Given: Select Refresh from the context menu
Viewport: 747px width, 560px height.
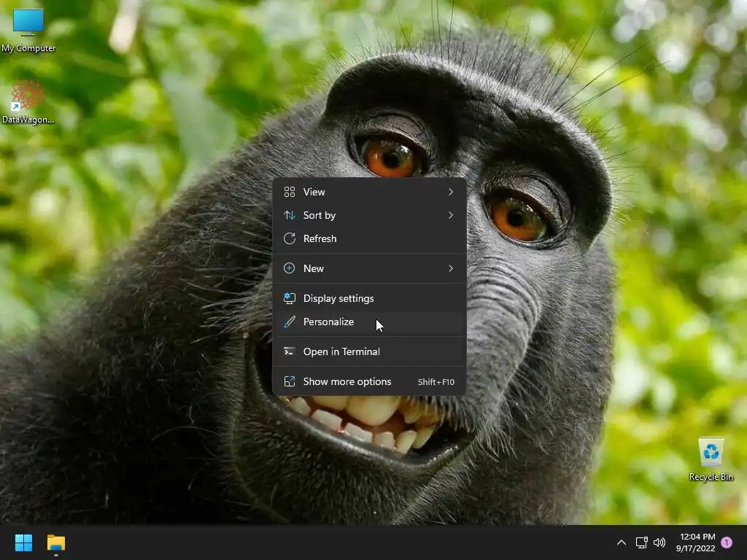Looking at the screenshot, I should coord(369,238).
